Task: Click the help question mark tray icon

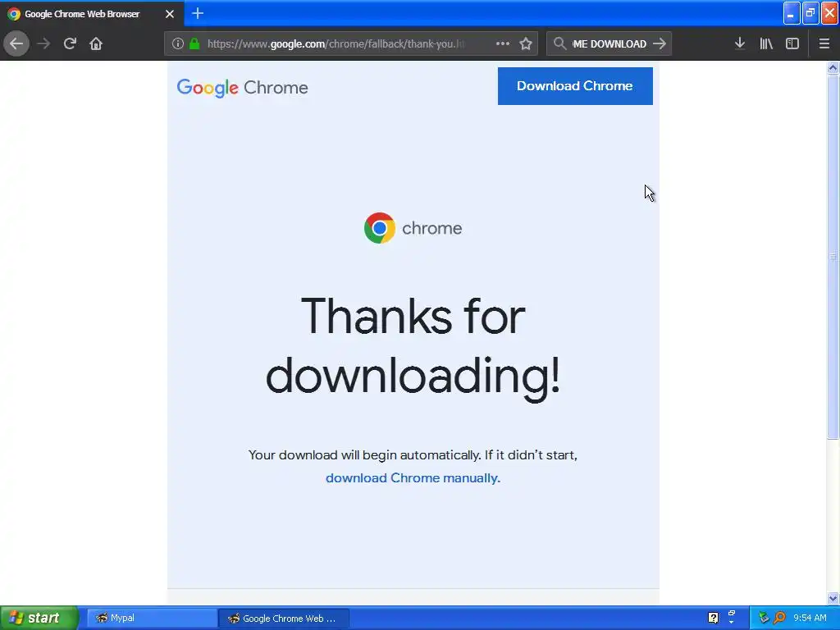Action: [713, 618]
